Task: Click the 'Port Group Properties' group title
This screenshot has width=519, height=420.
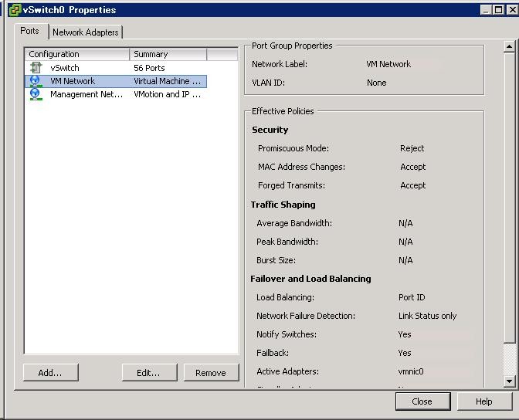Action: pyautogui.click(x=292, y=46)
